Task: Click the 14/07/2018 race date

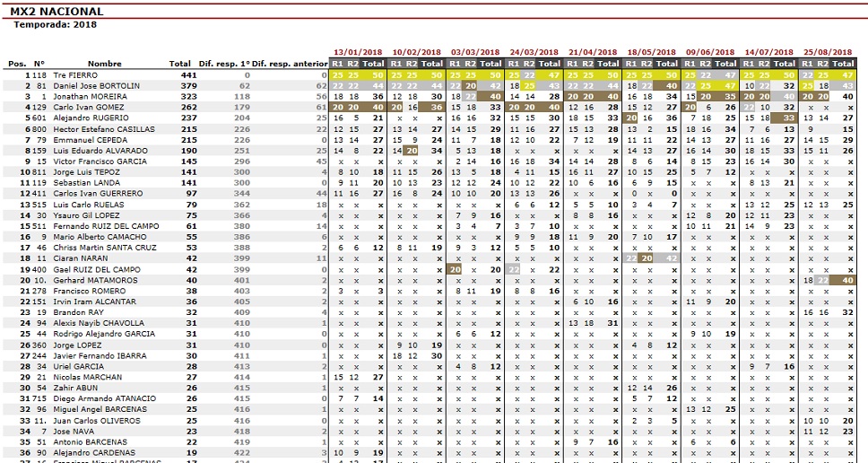Action: [x=769, y=53]
